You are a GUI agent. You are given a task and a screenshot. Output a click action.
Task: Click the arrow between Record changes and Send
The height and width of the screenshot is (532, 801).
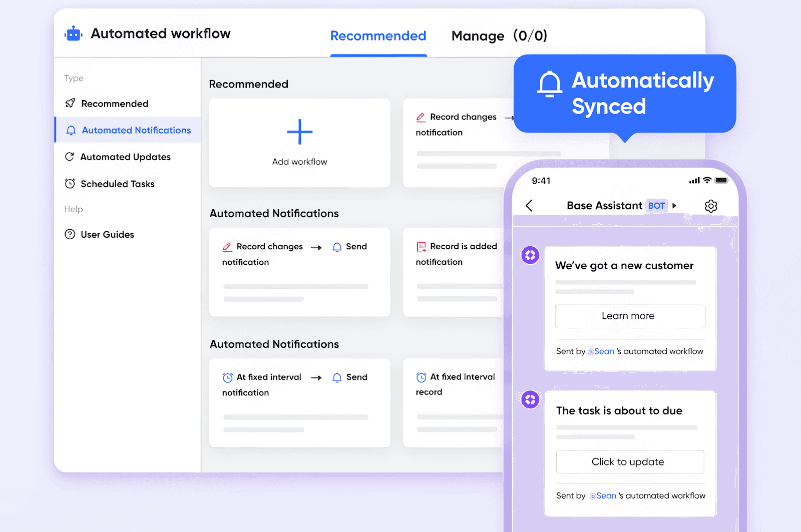coord(316,247)
